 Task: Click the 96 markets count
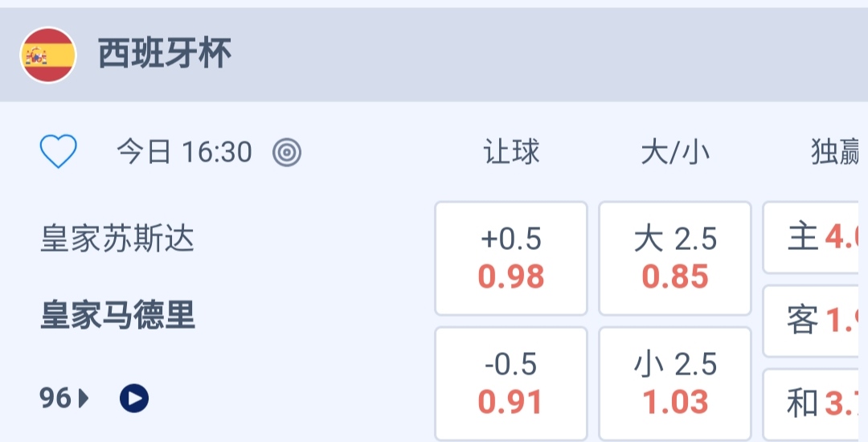tap(55, 398)
